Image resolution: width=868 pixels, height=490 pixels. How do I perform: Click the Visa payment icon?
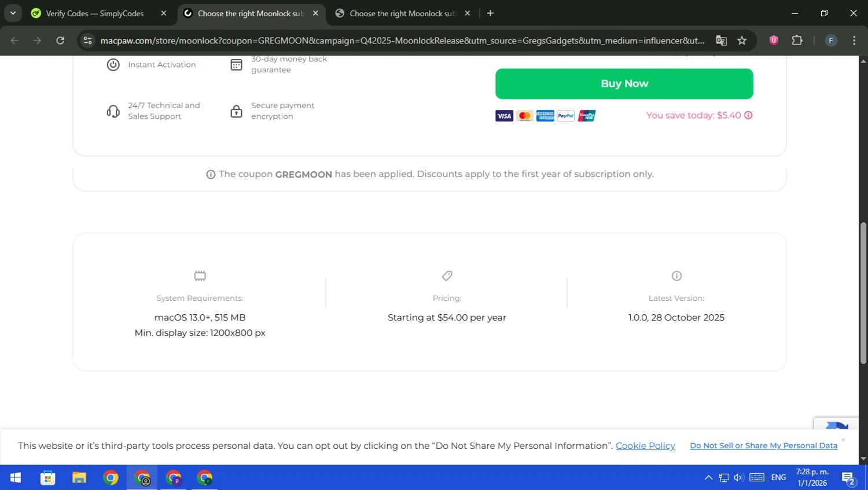pos(504,116)
